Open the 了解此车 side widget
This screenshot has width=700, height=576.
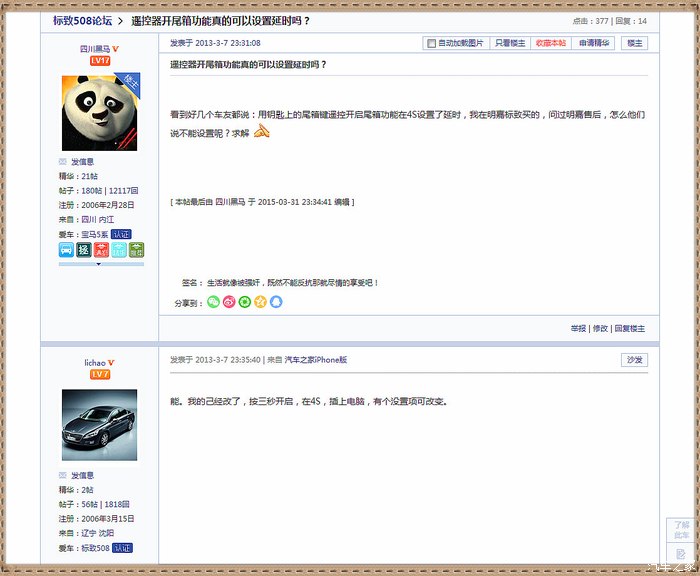pos(681,530)
